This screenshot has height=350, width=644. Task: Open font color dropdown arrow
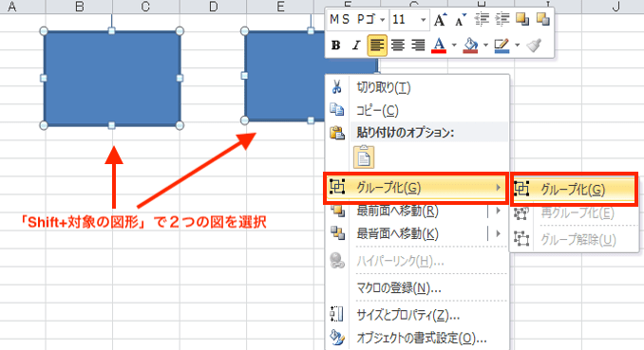(x=454, y=46)
